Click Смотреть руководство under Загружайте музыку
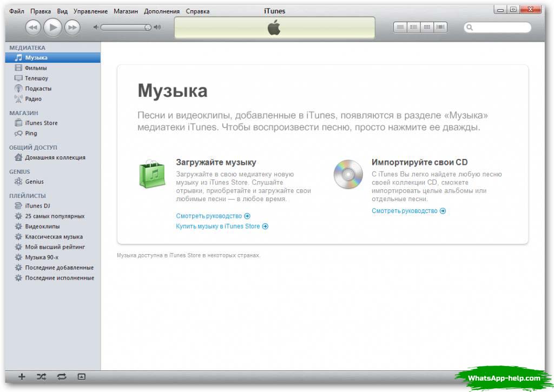Screen dimensions: 554x392 click(x=213, y=216)
